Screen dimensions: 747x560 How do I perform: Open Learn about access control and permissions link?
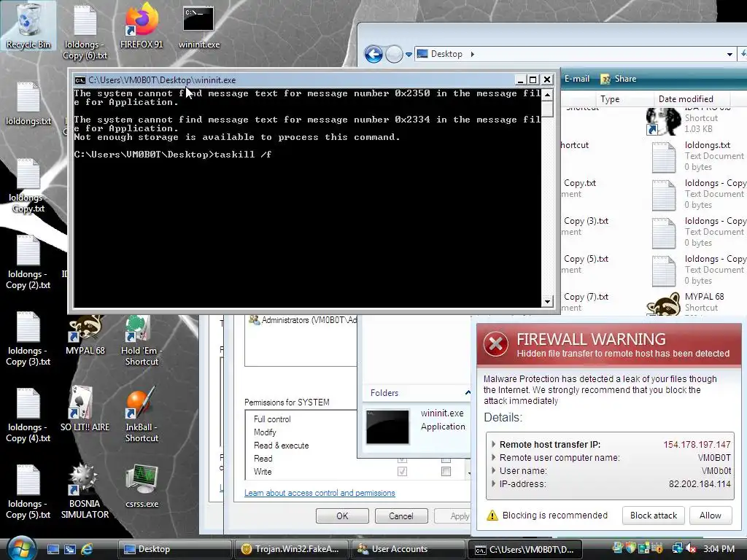coord(320,493)
